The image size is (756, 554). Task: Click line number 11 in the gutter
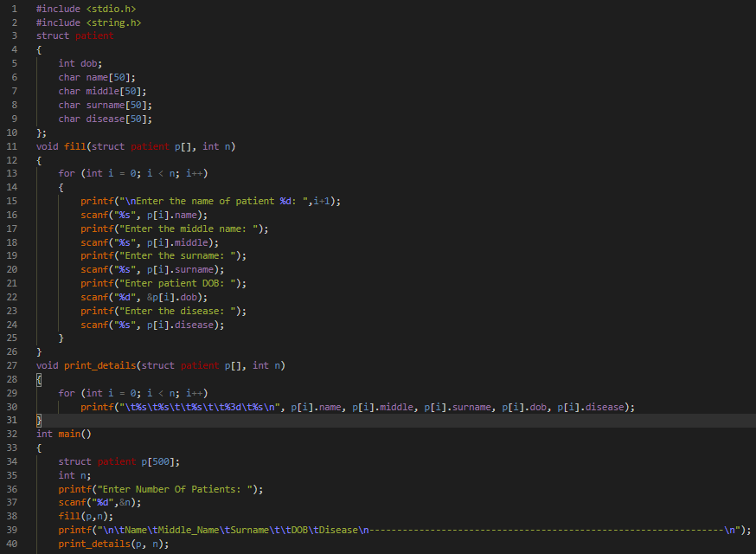(11, 146)
